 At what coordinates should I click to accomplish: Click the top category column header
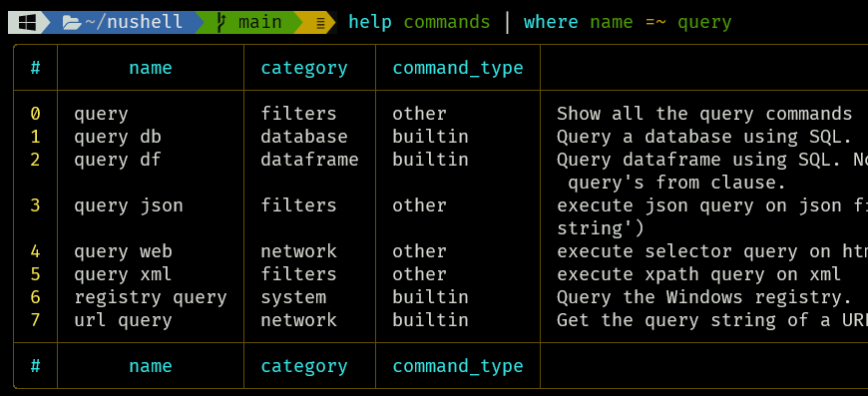pyautogui.click(x=304, y=69)
